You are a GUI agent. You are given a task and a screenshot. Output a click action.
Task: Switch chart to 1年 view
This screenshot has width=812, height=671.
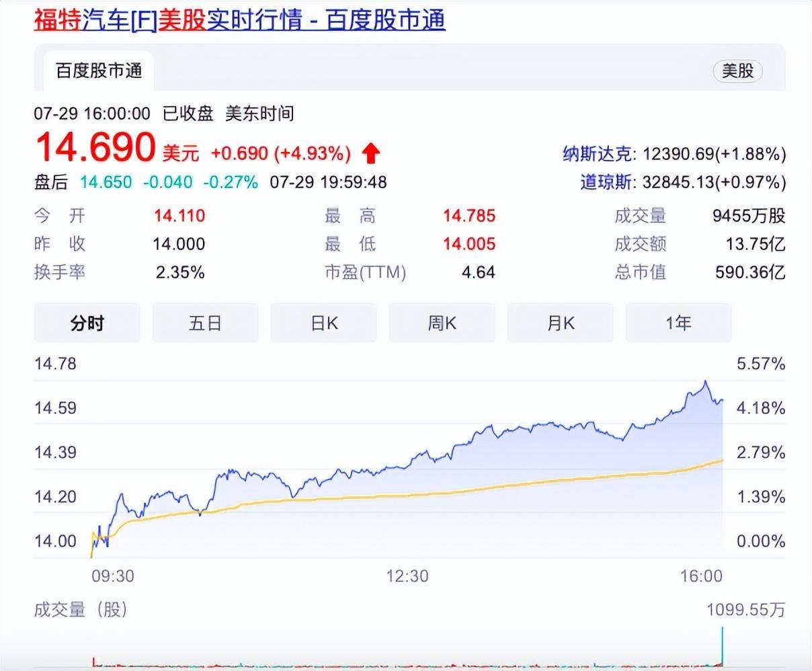click(679, 323)
